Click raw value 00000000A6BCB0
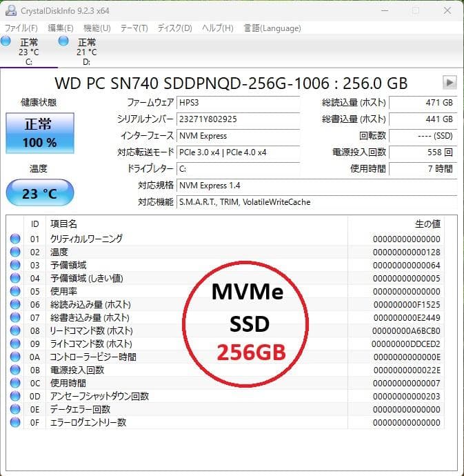The image size is (464, 476). 406,330
